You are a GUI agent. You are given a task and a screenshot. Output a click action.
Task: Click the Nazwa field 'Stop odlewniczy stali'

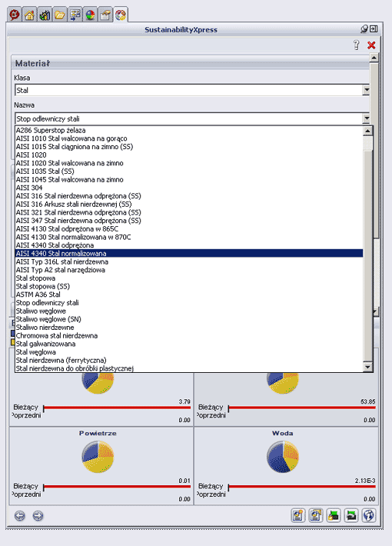pyautogui.click(x=192, y=118)
